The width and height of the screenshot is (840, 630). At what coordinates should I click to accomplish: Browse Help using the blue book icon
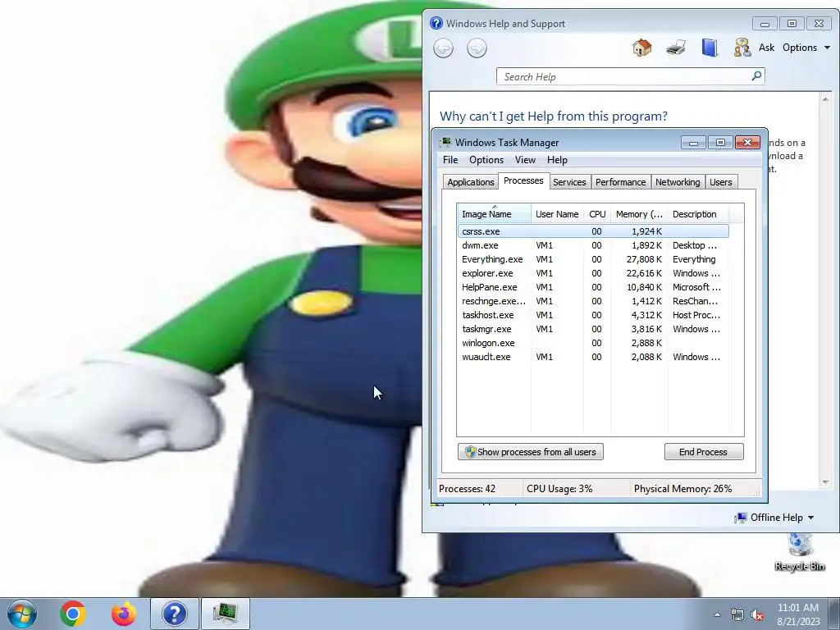click(x=710, y=48)
